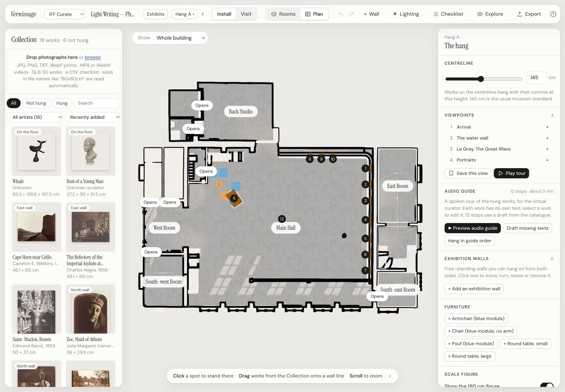This screenshot has height=392, width=565.
Task: Select work marker 8 on the plan
Action: 310,159
